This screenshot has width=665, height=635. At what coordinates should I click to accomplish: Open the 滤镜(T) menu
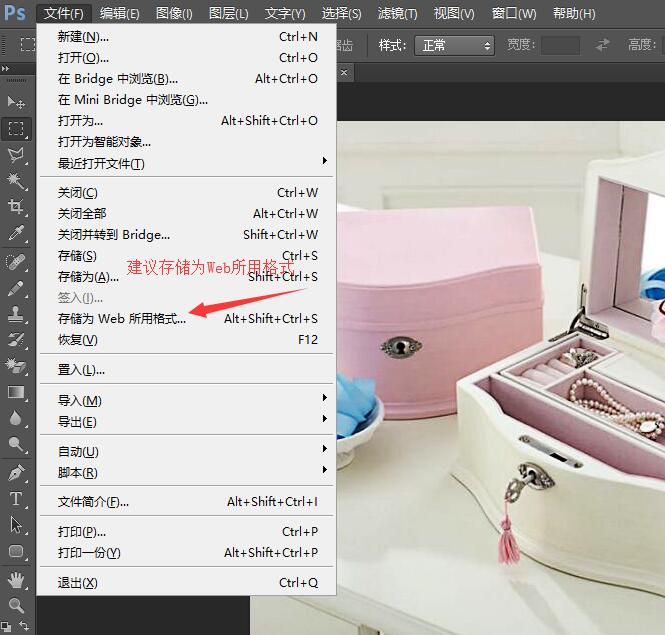[x=398, y=14]
